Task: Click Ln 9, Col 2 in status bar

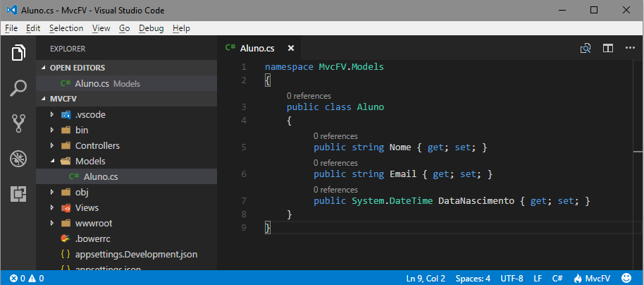Action: [x=426, y=279]
